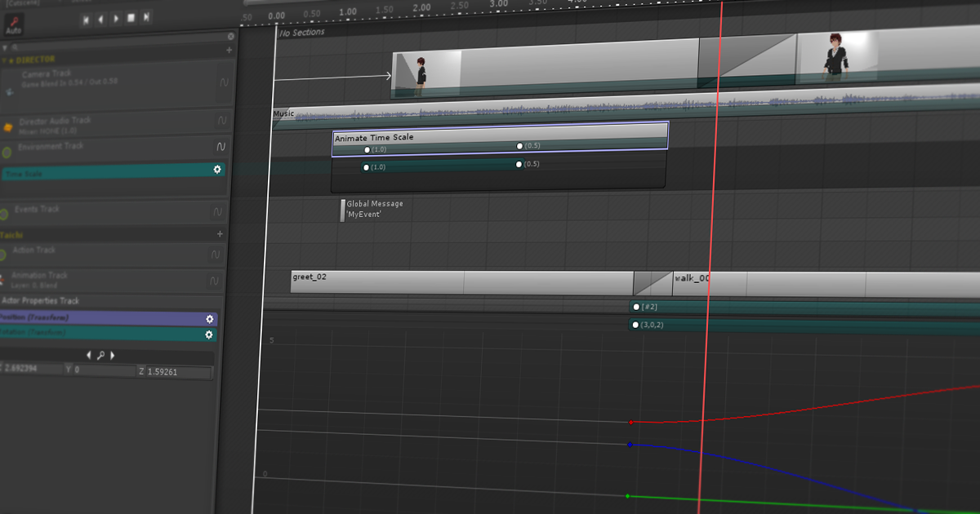
Task: Show curves for Events Track
Action: (218, 211)
